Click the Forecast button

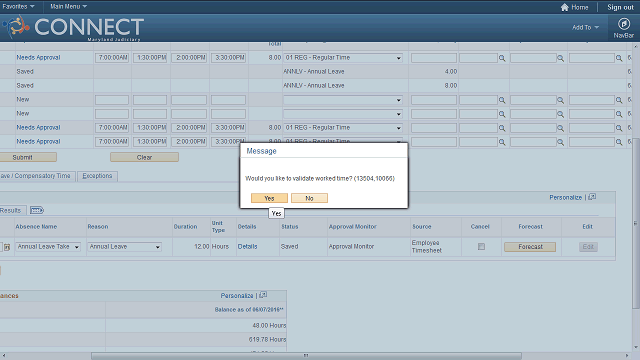point(530,247)
